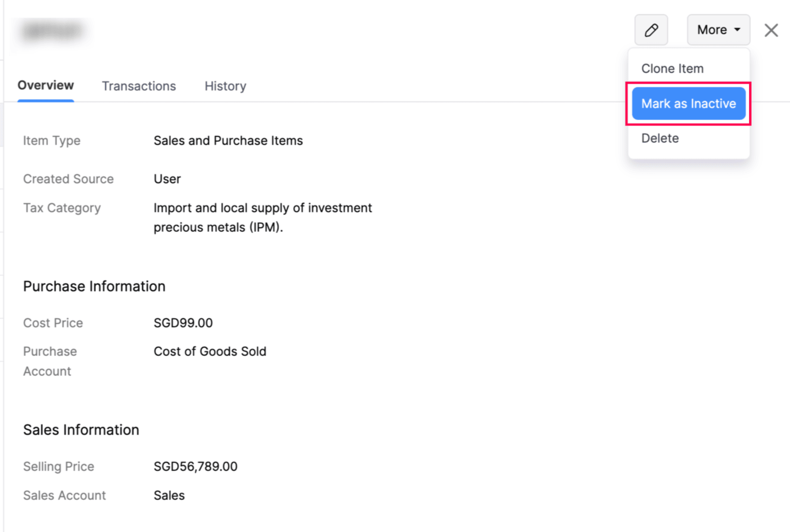The image size is (790, 532).
Task: Click the blurred item name title
Action: click(x=52, y=31)
